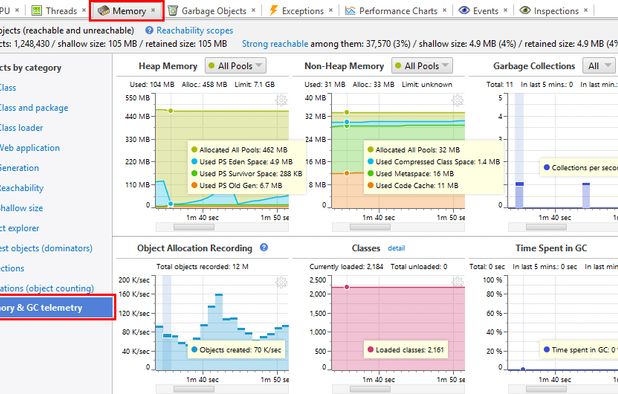Image resolution: width=618 pixels, height=394 pixels.
Task: Click the Reachability scopes help icon
Action: point(149,30)
